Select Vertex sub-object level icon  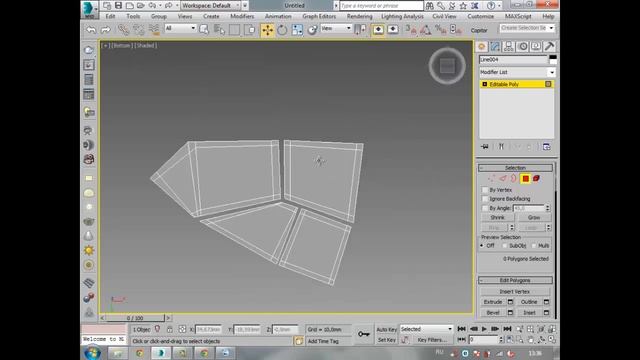coord(492,178)
